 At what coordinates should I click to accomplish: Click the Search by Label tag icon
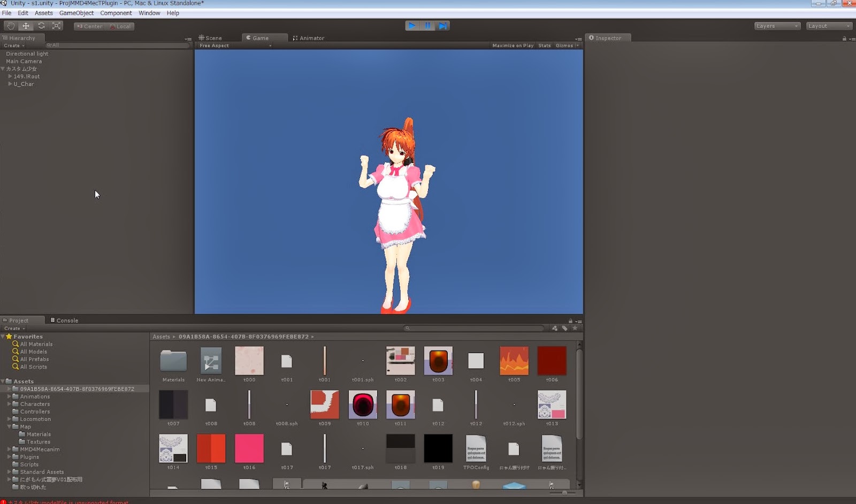pyautogui.click(x=565, y=329)
